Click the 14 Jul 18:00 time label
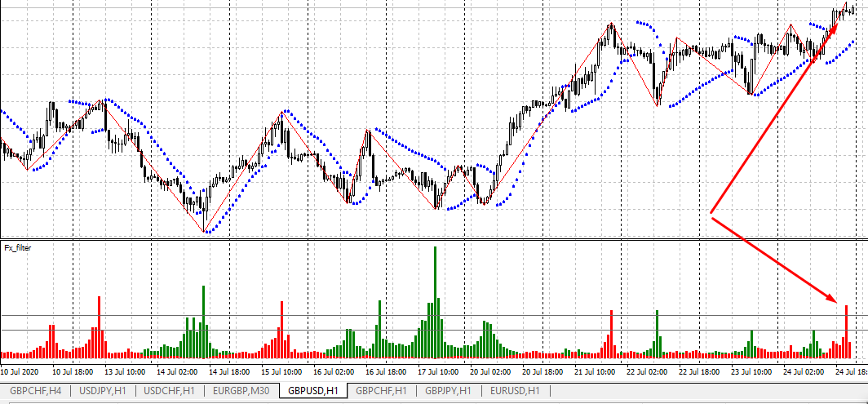 tap(231, 371)
